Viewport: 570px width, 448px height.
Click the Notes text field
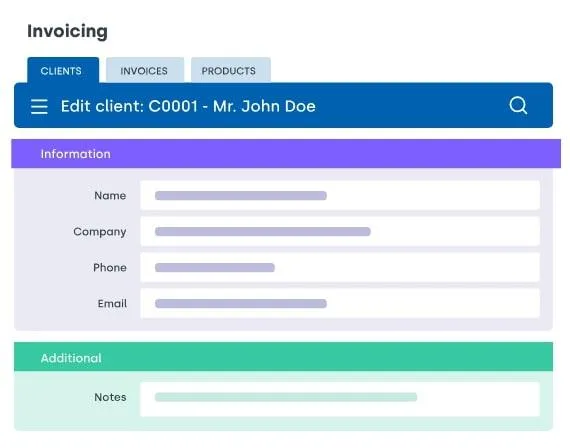340,399
